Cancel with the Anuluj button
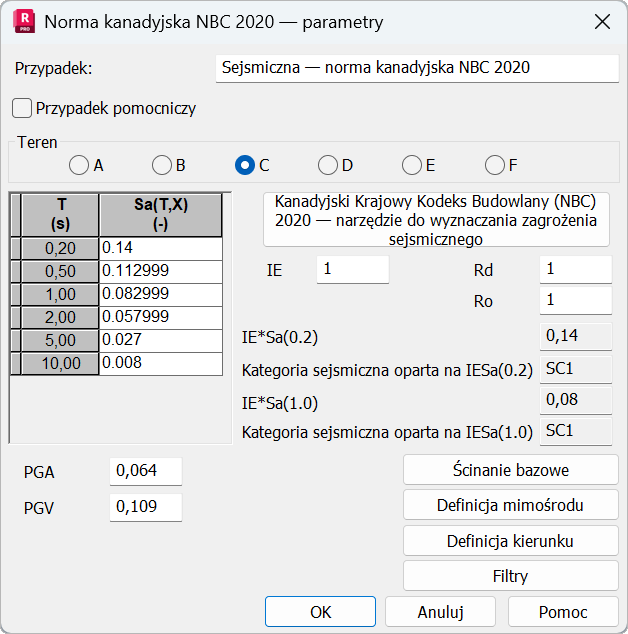 click(x=440, y=612)
